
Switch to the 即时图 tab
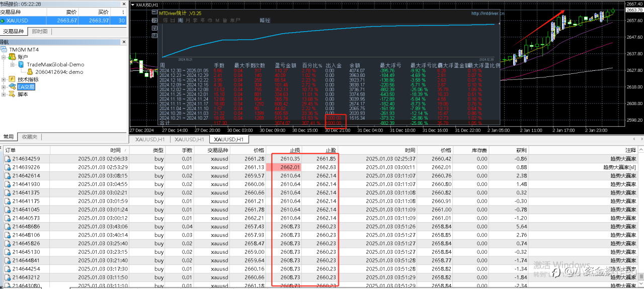[x=40, y=31]
